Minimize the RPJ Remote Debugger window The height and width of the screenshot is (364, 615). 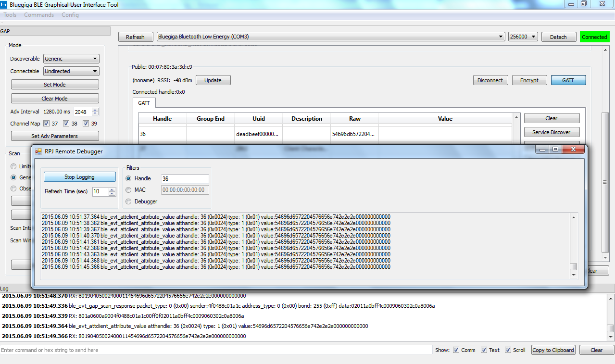(543, 150)
